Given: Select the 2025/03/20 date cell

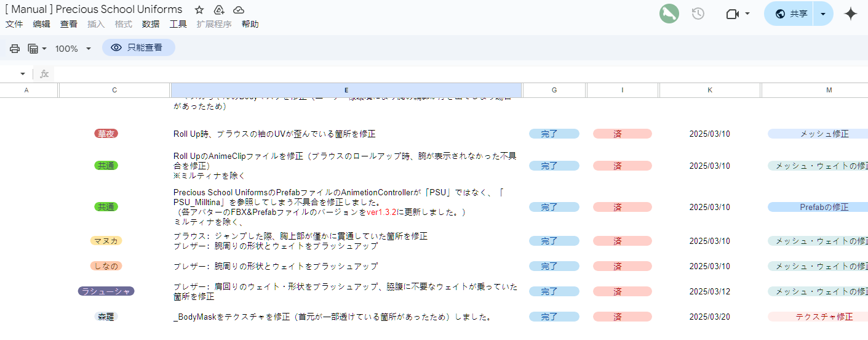Looking at the screenshot, I should click(x=709, y=317).
